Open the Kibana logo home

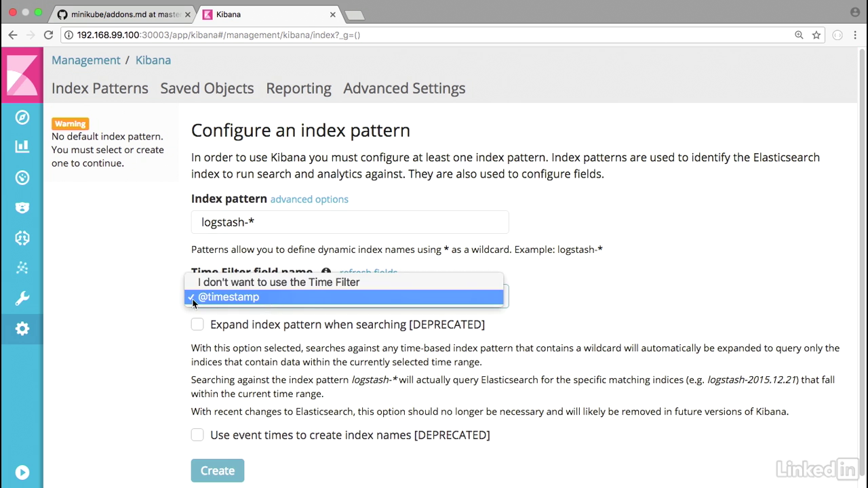[22, 75]
